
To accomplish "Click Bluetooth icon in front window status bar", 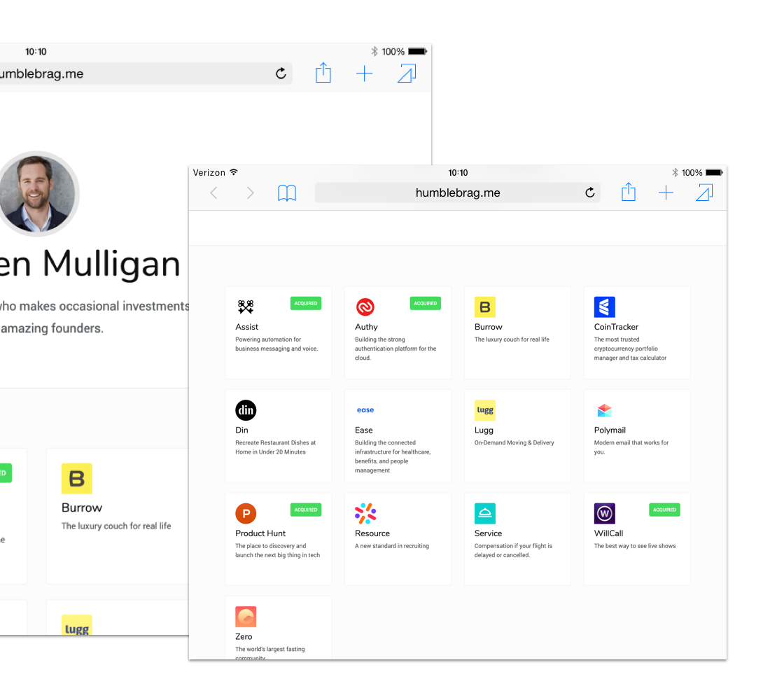I will click(675, 172).
